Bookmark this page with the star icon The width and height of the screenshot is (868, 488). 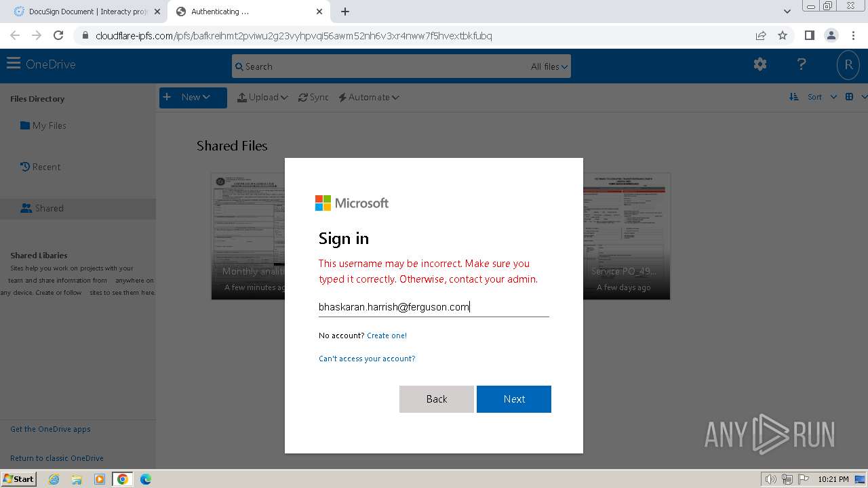tap(783, 35)
